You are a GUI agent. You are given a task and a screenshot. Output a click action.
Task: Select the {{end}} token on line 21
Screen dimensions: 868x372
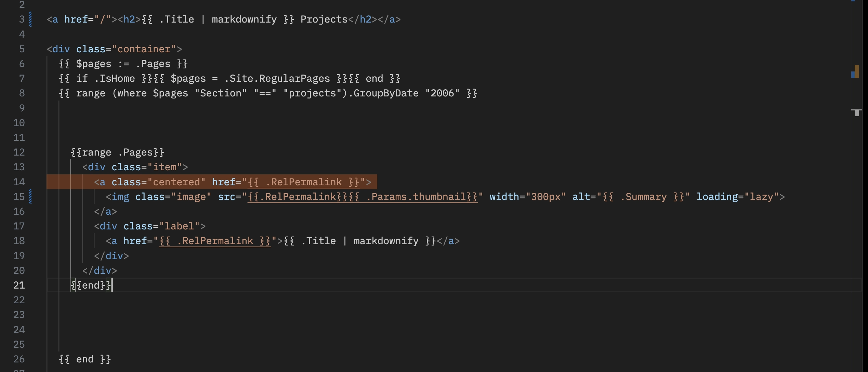91,285
